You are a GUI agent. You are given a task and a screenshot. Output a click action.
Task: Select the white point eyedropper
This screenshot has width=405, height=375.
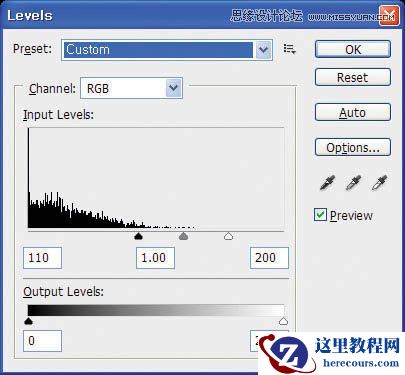point(379,183)
